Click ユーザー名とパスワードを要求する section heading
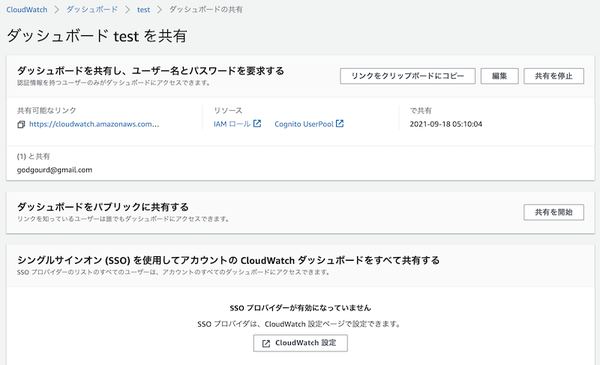The image size is (600, 365). pyautogui.click(x=150, y=71)
